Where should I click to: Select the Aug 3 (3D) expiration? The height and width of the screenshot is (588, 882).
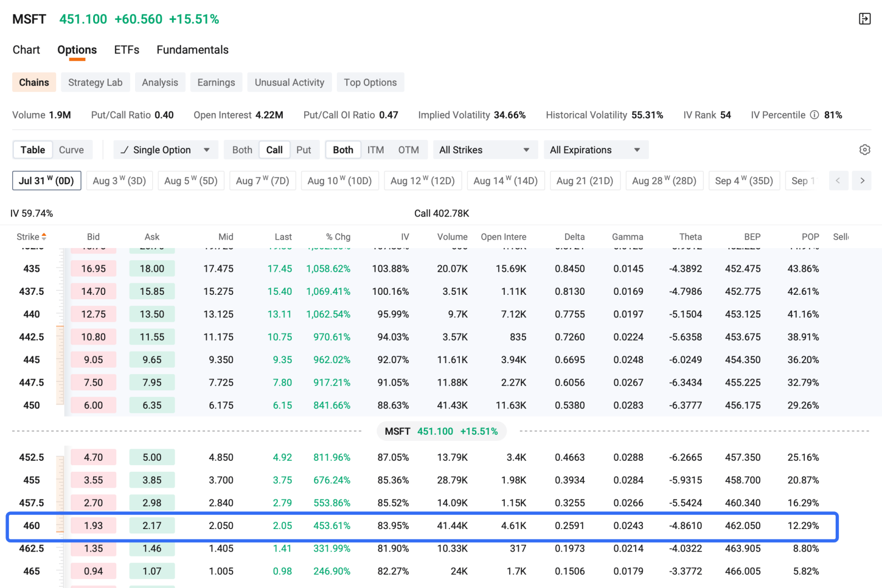tap(120, 181)
